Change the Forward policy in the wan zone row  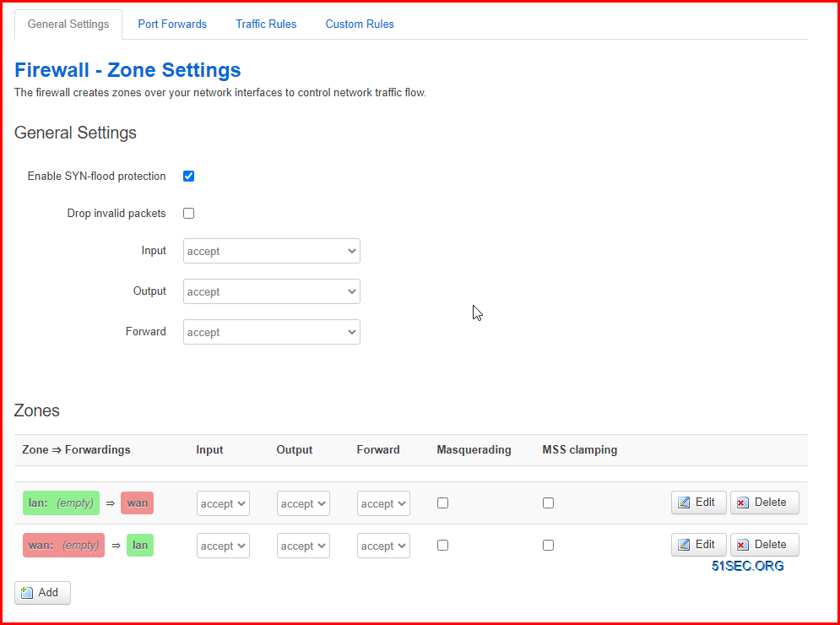pyautogui.click(x=383, y=546)
